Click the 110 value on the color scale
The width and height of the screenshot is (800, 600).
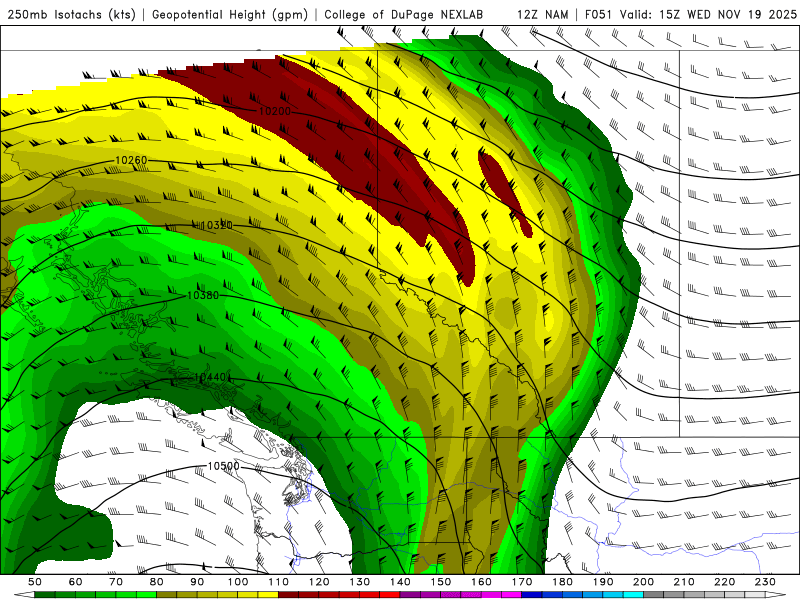coord(279,582)
